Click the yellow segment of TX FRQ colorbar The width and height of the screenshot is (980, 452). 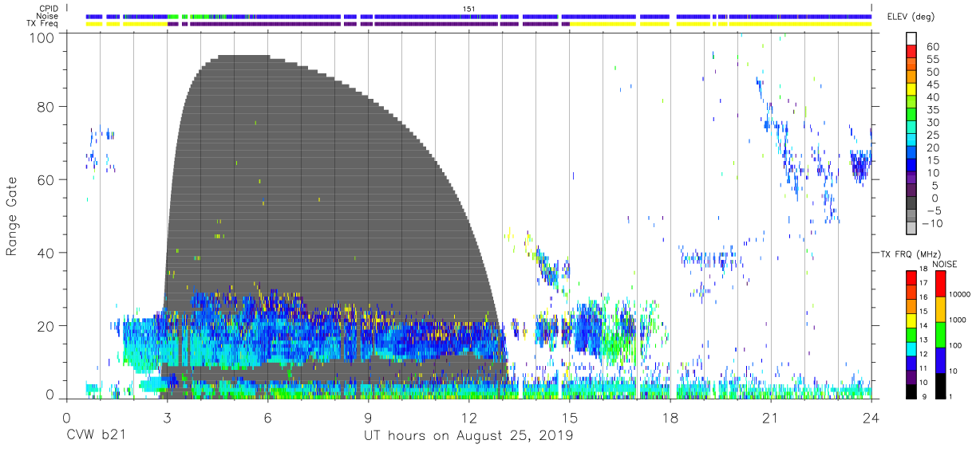click(911, 320)
